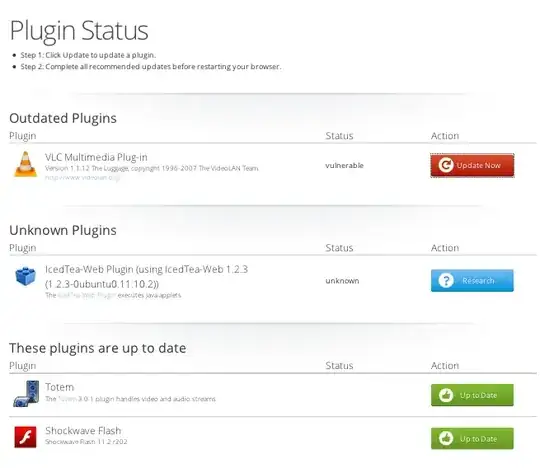540x468 pixels.
Task: Click the Totem speaker icon
Action: click(27, 394)
